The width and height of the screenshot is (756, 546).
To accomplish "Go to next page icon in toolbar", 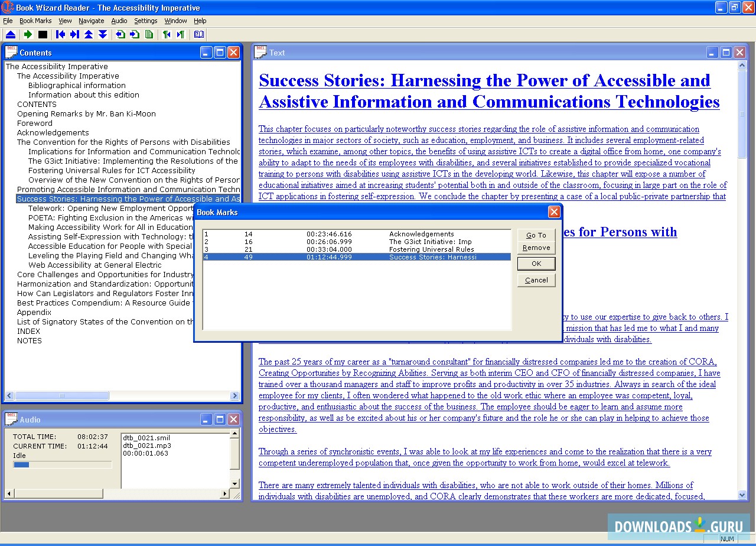I will point(135,34).
